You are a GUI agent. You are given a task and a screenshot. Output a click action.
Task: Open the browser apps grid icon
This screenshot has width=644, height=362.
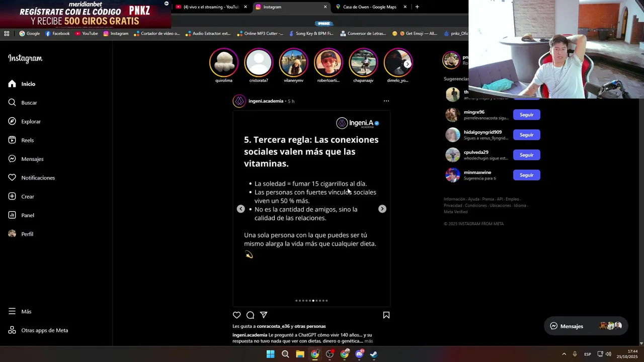(7, 34)
